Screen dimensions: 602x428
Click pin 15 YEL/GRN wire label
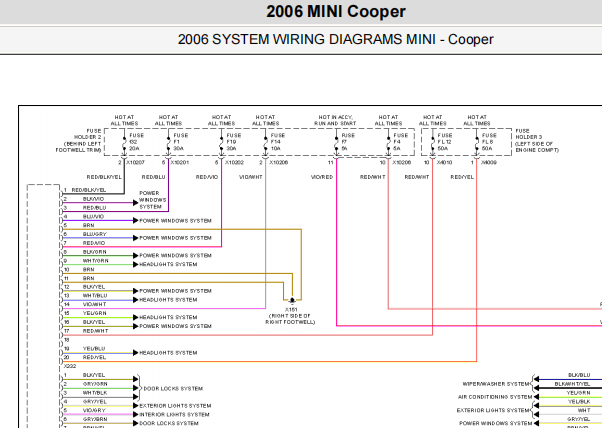click(x=94, y=313)
